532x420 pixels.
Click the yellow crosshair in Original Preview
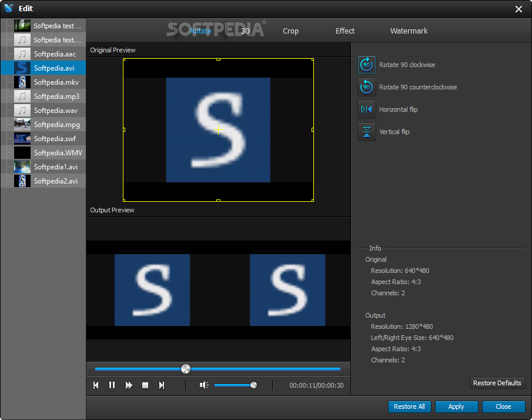pyautogui.click(x=219, y=129)
